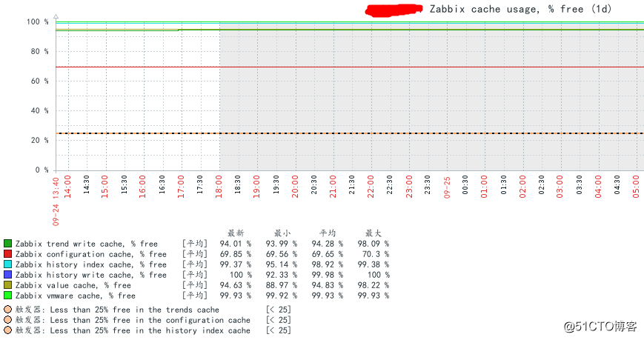The image size is (644, 340).
Task: Click average value 98.92 % of history index cache
Action: [328, 264]
